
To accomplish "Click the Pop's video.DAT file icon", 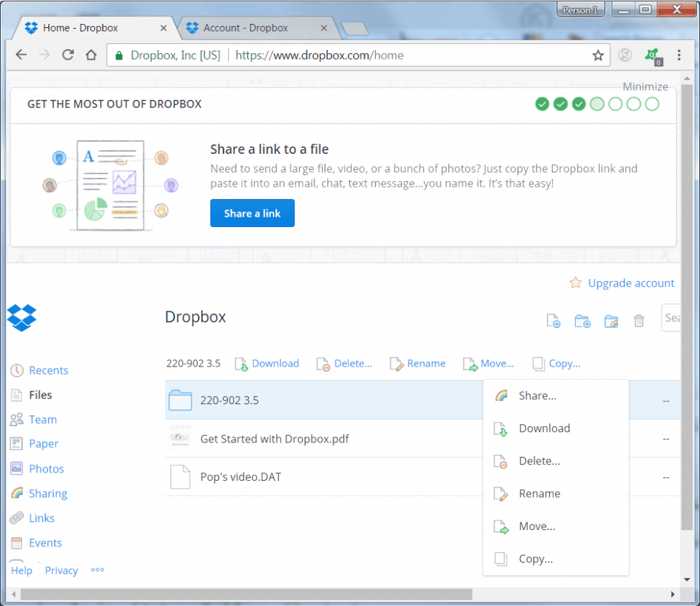I will 180,477.
